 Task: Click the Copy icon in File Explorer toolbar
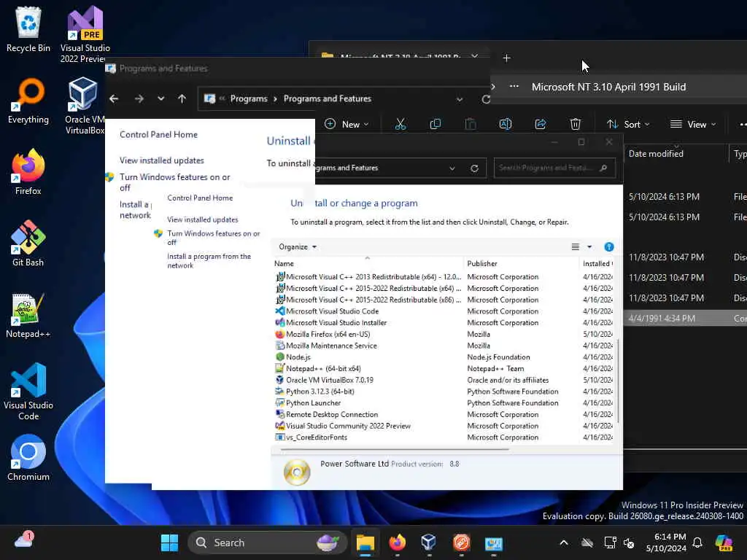click(435, 124)
